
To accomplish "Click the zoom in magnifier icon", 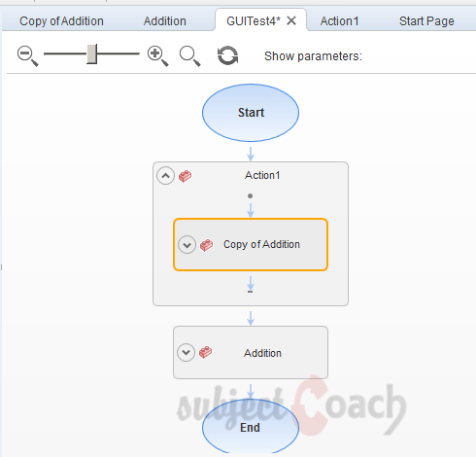I will pyautogui.click(x=157, y=56).
